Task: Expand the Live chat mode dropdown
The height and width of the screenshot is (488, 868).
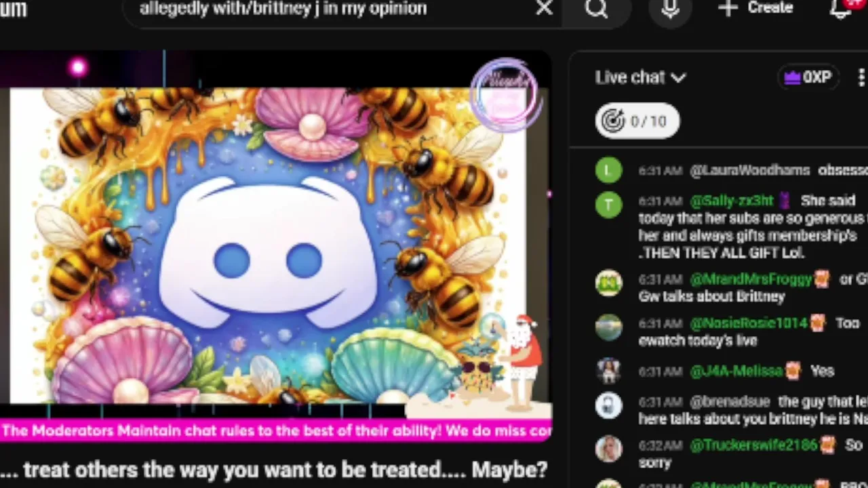Action: [x=641, y=77]
